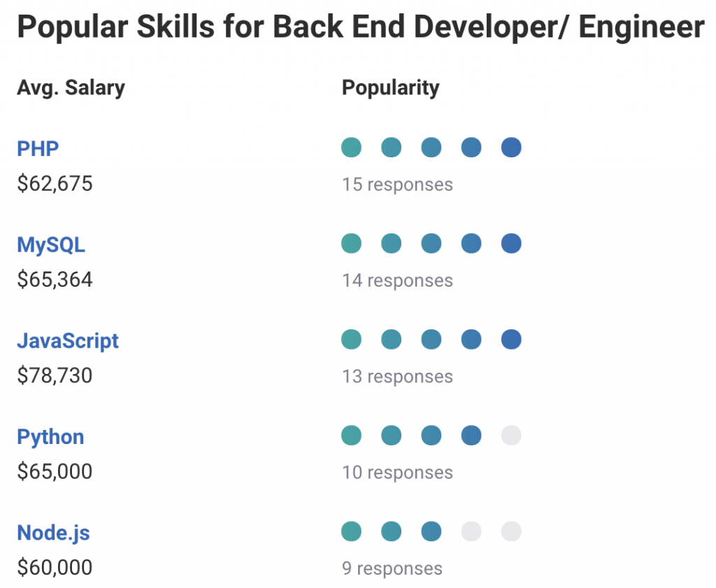Screen dimensions: 716x588
Task: Click the $78,730 JavaScript salary value
Action: point(55,376)
